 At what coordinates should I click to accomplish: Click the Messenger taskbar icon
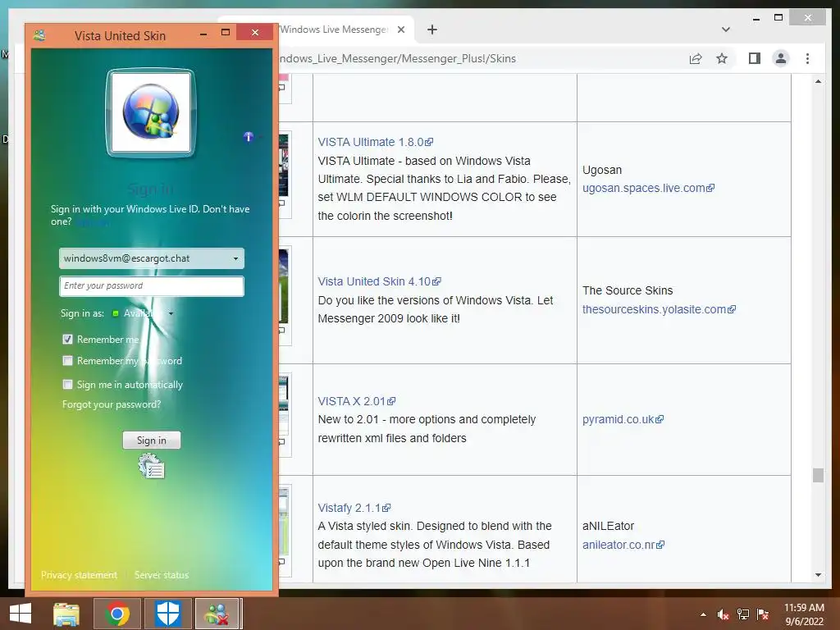tap(217, 614)
